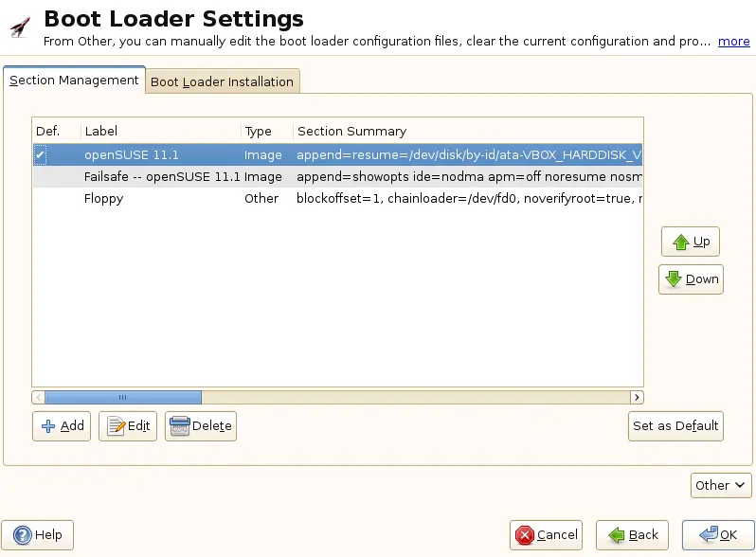Click the horizontal scrollbar thumb in list
This screenshot has height=557, width=756.
[122, 398]
